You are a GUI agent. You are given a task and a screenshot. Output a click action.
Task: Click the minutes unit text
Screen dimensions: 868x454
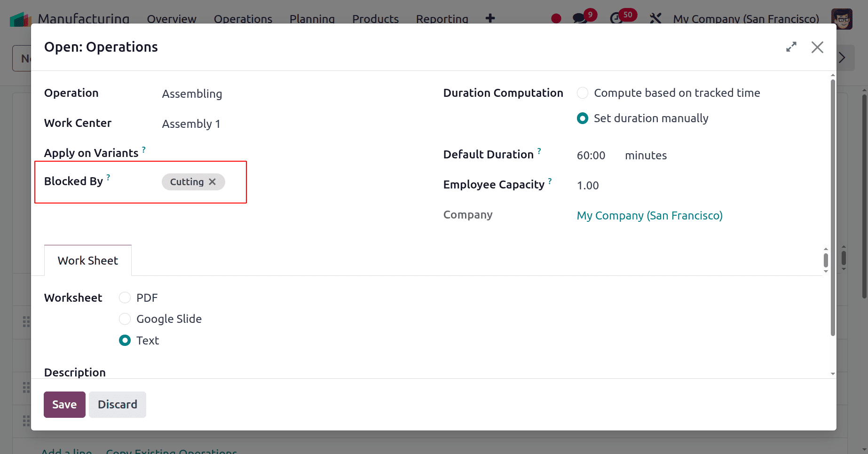pyautogui.click(x=646, y=156)
